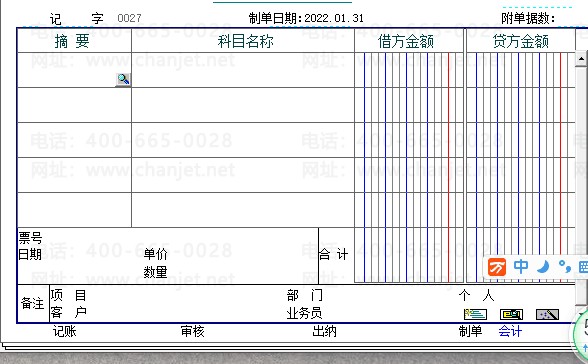Screen dimensions: 588x364
Task: Click the 出纳 signature label
Action: (324, 331)
